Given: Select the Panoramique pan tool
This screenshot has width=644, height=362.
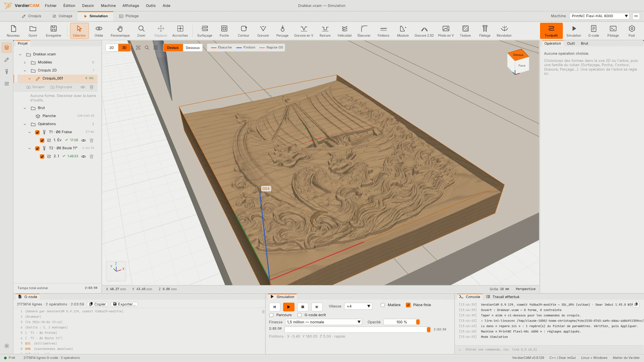Looking at the screenshot, I should (120, 31).
